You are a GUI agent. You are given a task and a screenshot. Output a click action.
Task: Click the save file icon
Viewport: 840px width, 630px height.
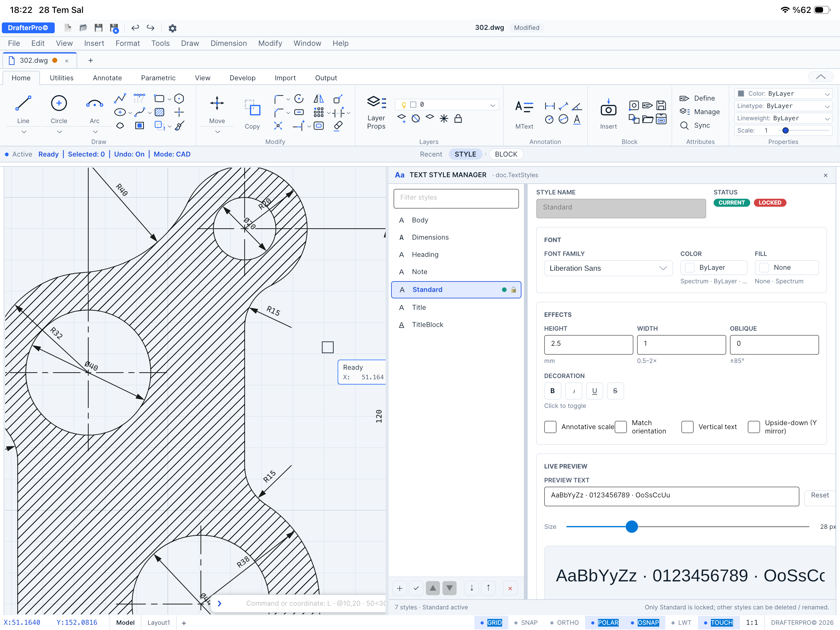coord(98,28)
